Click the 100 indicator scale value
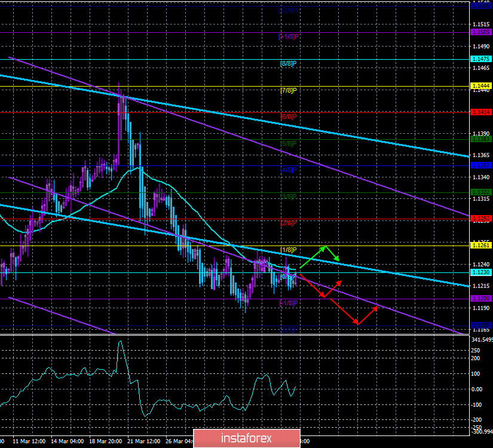Viewport: 493px width, 448px height. point(476,374)
